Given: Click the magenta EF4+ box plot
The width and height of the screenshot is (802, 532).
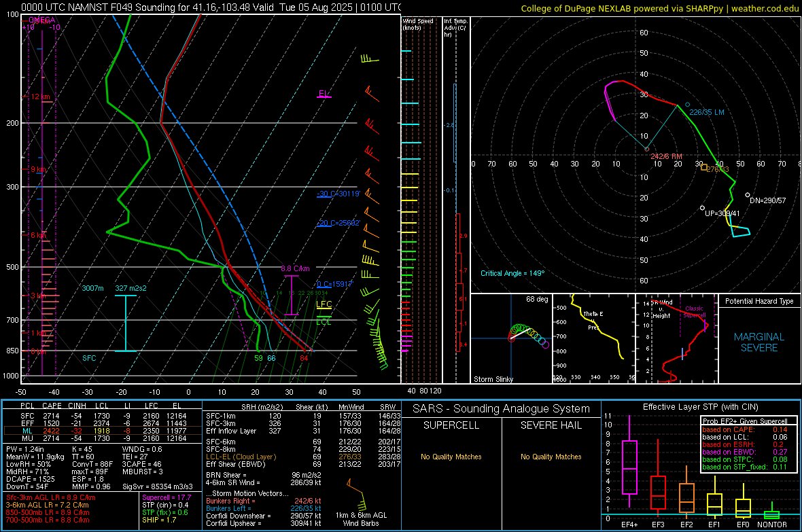Looking at the screenshot, I should [629, 467].
